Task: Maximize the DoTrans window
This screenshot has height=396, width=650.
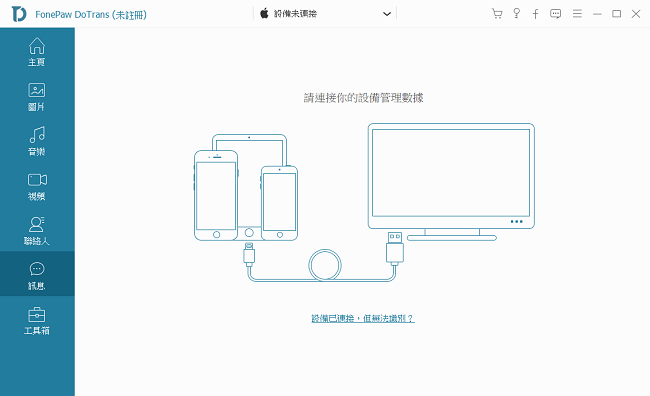Action: click(x=616, y=14)
